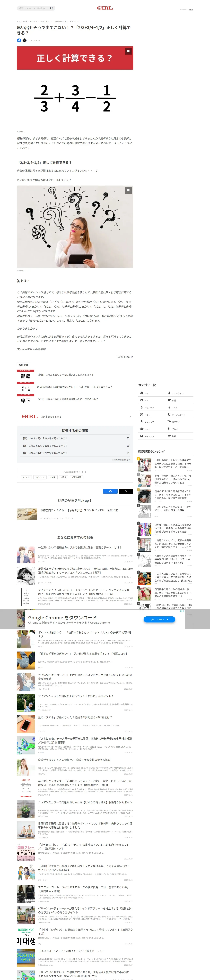This screenshot has width=210, height=980.
Task: Open the 元記事で読む external link
Action: [125, 357]
